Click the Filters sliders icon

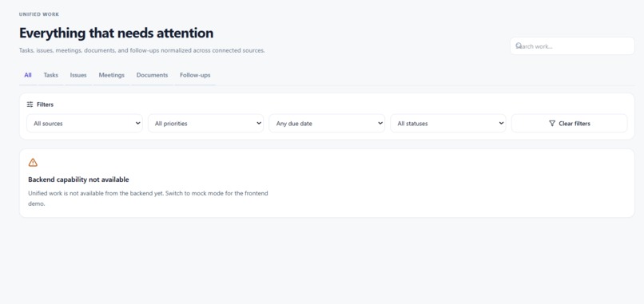pos(30,105)
